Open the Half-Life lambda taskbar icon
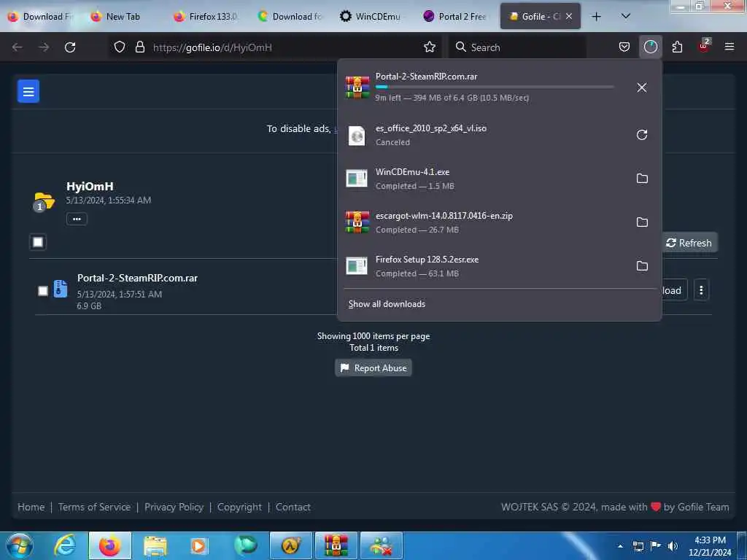 290,545
